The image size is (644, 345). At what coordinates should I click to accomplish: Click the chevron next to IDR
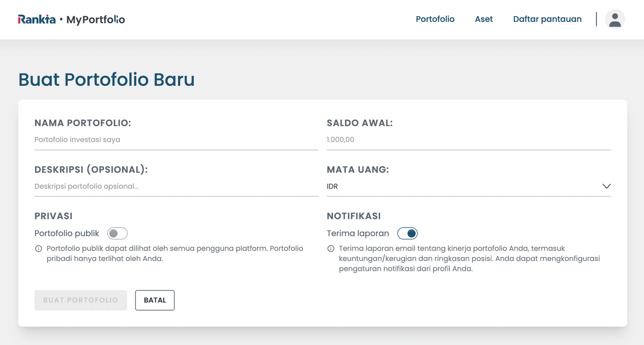tap(606, 186)
